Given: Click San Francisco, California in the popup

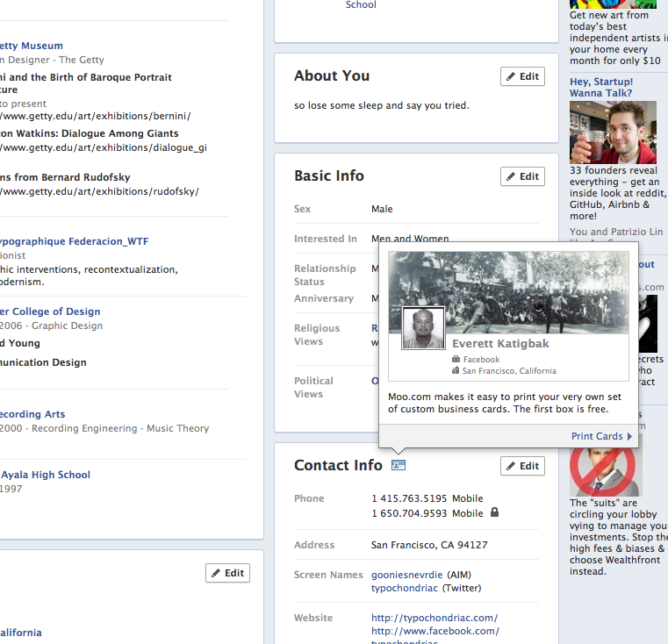Looking at the screenshot, I should coord(509,370).
